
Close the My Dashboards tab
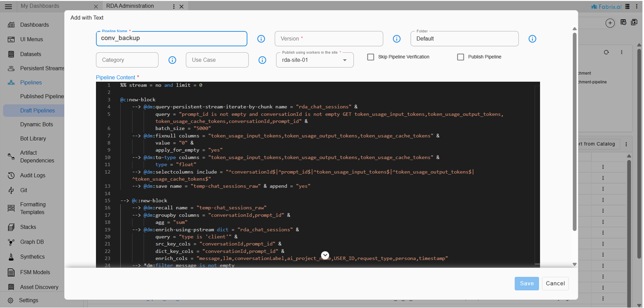(x=96, y=7)
